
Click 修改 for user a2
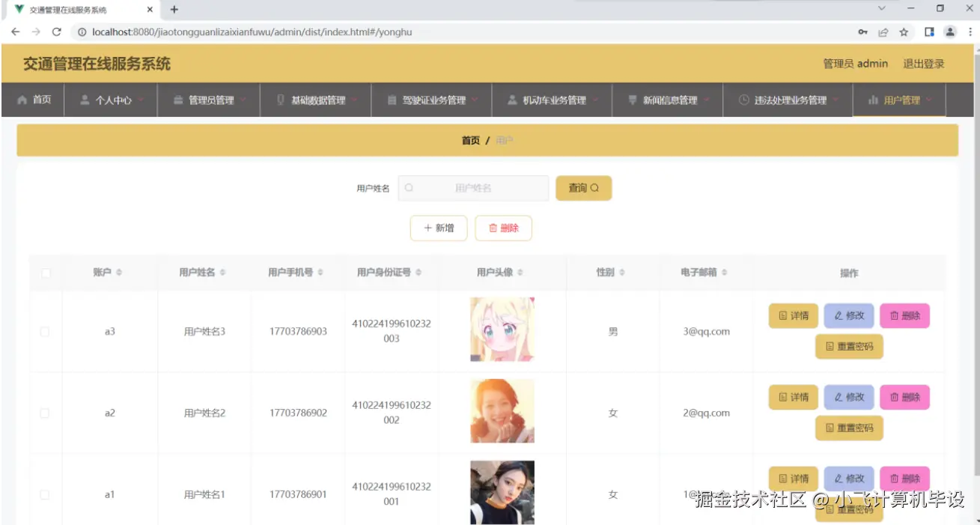(849, 398)
